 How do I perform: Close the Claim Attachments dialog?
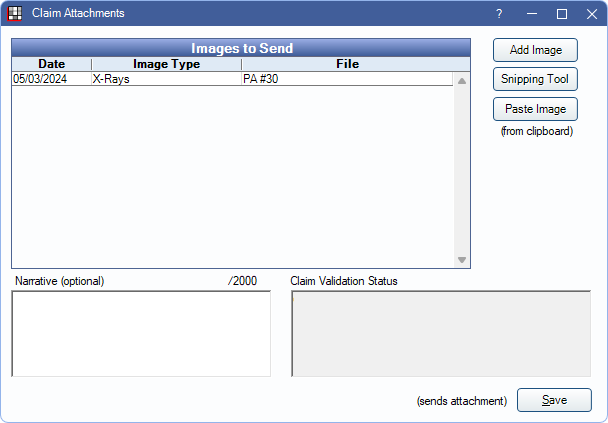(592, 14)
